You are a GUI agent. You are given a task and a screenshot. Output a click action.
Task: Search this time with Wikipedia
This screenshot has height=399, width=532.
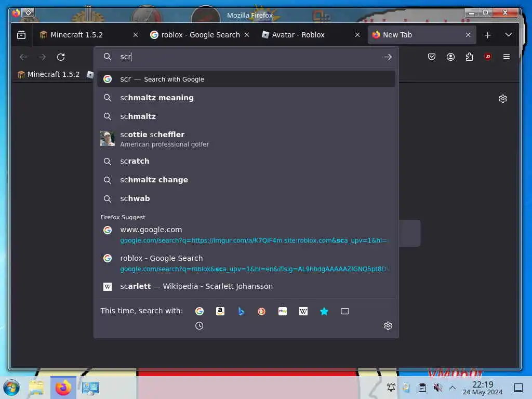pyautogui.click(x=303, y=311)
